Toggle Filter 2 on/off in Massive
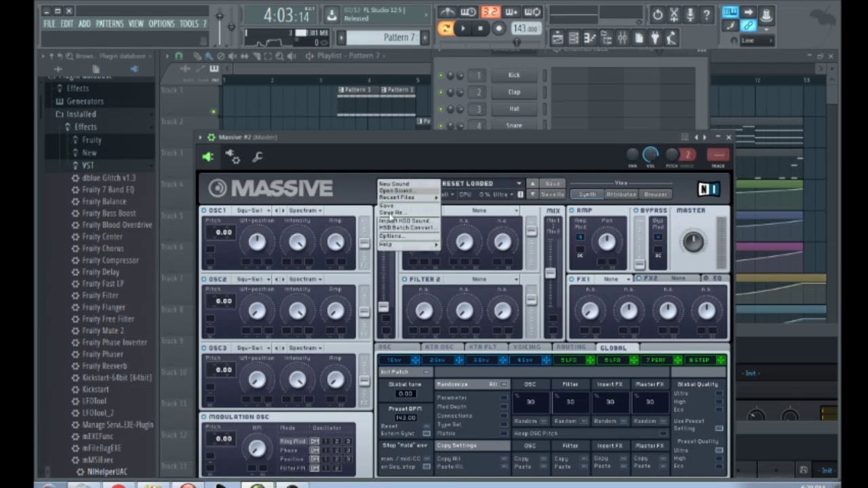 (405, 279)
